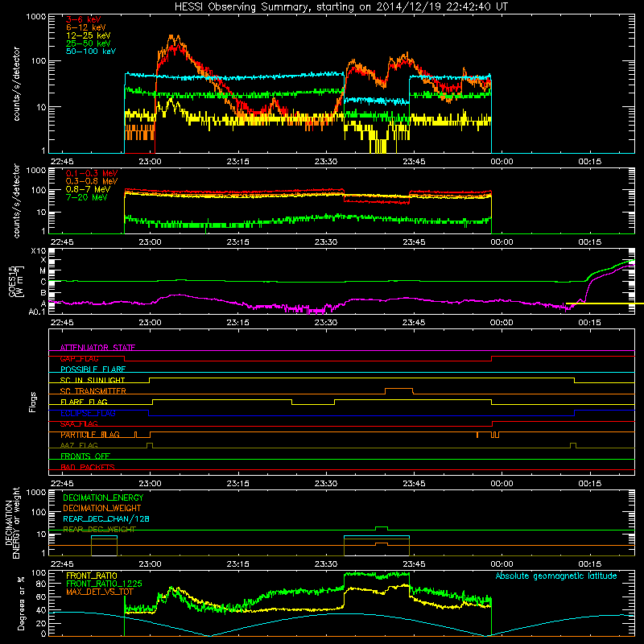
Task: Pick the BAD_PACKETS flag label
Action: [88, 467]
